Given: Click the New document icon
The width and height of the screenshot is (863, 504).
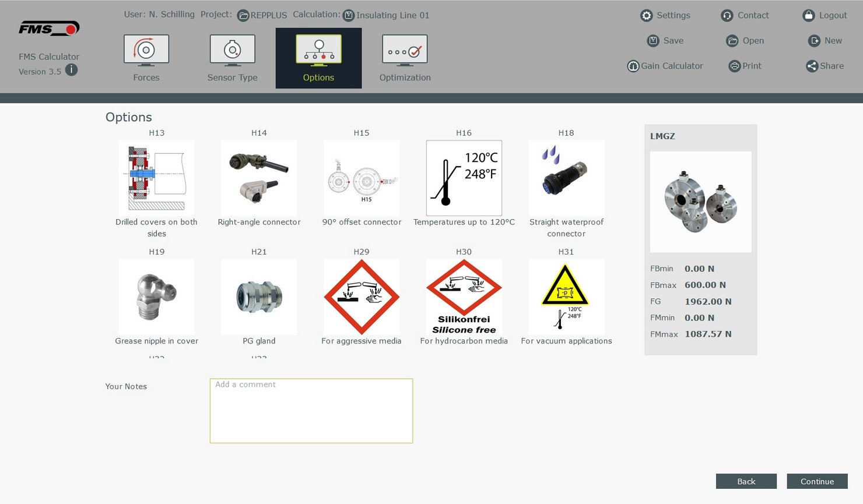Looking at the screenshot, I should (814, 41).
